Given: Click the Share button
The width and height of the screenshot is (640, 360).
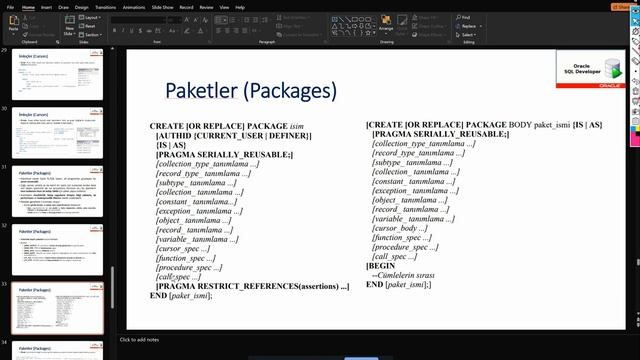Looking at the screenshot, I should tap(620, 7).
